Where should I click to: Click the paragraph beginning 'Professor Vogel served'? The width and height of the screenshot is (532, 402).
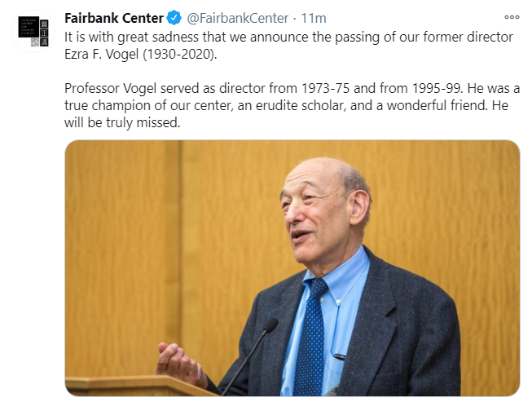pyautogui.click(x=292, y=105)
